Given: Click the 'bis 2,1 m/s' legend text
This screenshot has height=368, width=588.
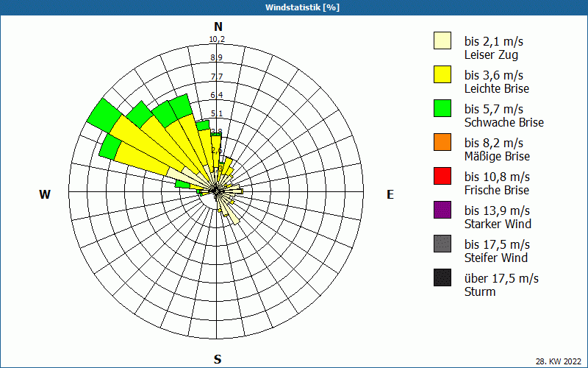Looking at the screenshot, I should coord(494,41).
